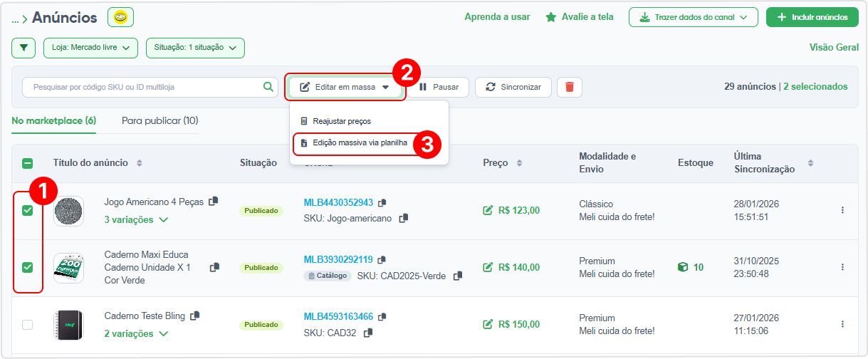Image resolution: width=868 pixels, height=359 pixels.
Task: Open the Editar em massa dropdown
Action: pyautogui.click(x=345, y=87)
